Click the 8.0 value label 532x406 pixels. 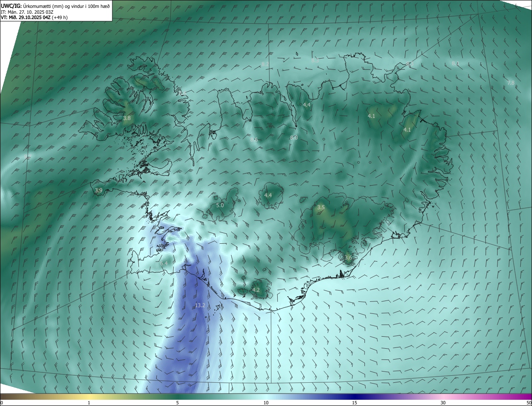point(293,137)
